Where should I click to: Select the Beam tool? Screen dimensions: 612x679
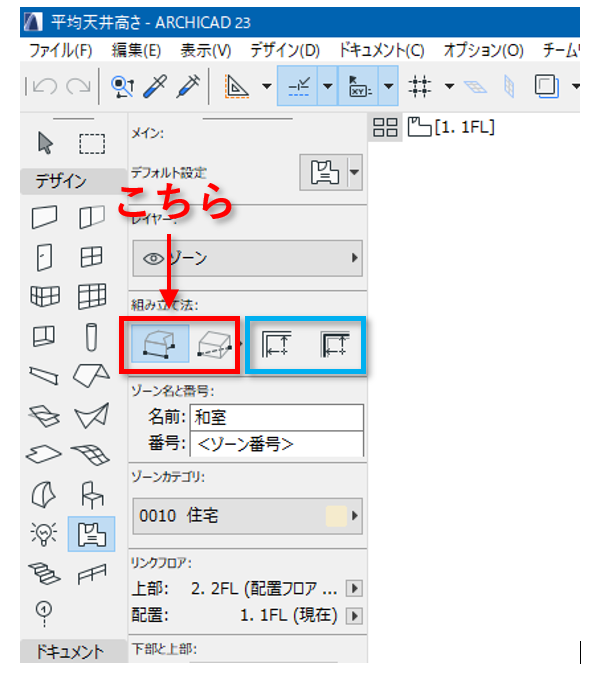[x=44, y=375]
